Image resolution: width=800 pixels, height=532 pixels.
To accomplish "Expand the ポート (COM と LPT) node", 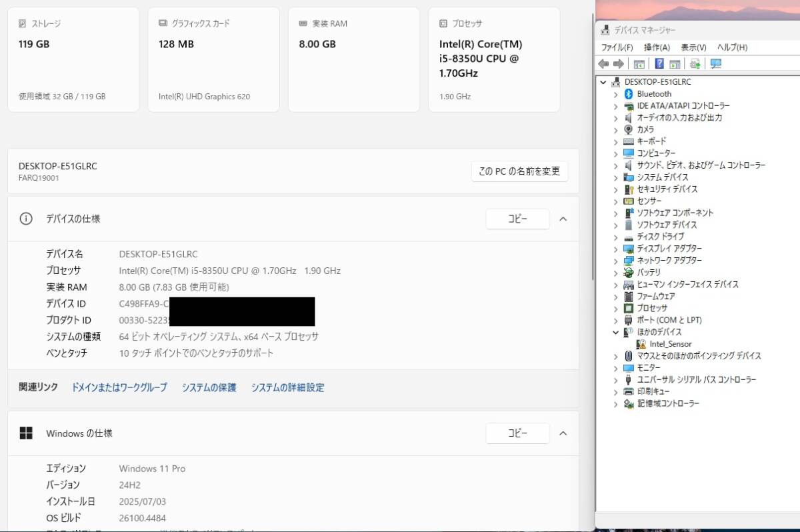I will tap(616, 320).
